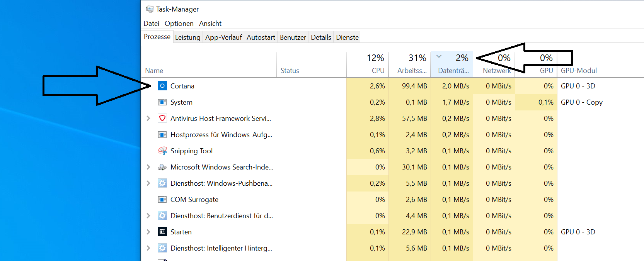Open the Optionen menu
Image resolution: width=644 pixels, height=261 pixels.
pyautogui.click(x=179, y=24)
